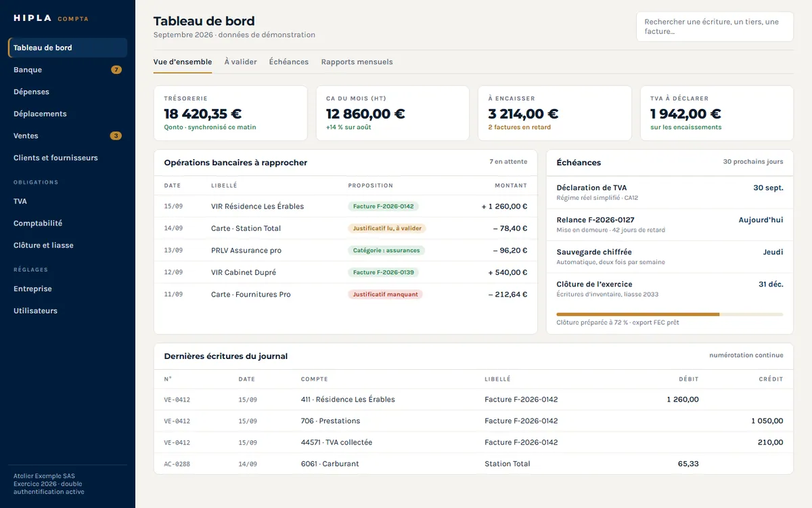
Task: Click the Montant column header
Action: point(511,186)
